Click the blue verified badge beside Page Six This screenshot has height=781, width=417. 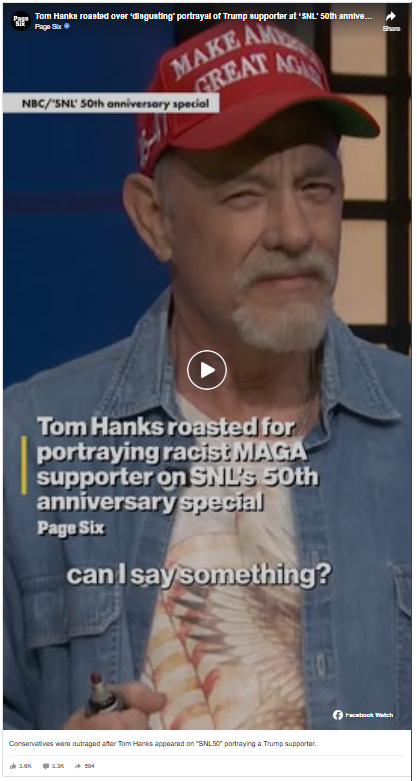[67, 26]
